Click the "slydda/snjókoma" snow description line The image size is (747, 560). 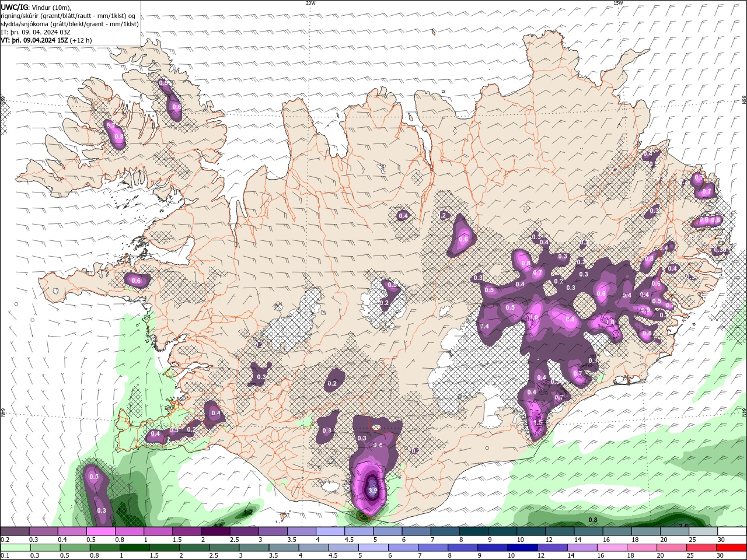(x=70, y=24)
